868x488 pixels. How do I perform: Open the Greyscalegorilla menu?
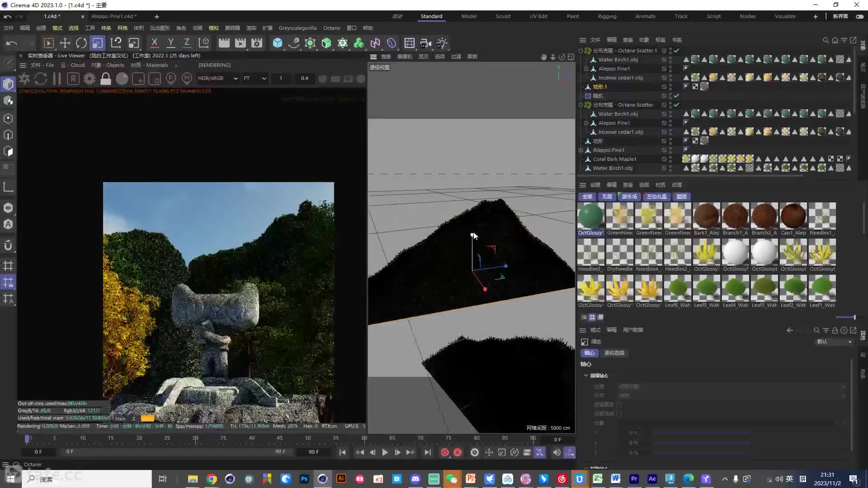pyautogui.click(x=297, y=28)
